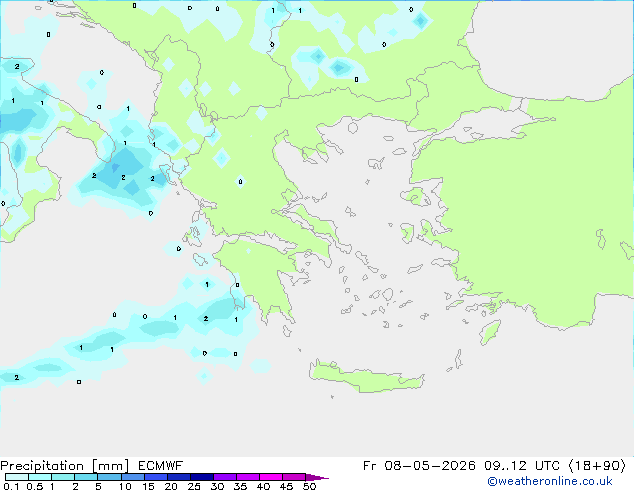
Task: Click the '30' legend scale value
Action: click(x=217, y=486)
